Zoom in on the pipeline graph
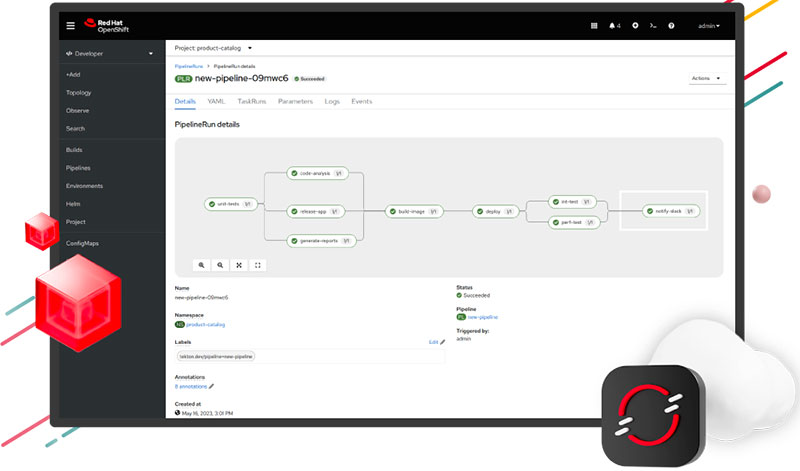 click(x=202, y=265)
